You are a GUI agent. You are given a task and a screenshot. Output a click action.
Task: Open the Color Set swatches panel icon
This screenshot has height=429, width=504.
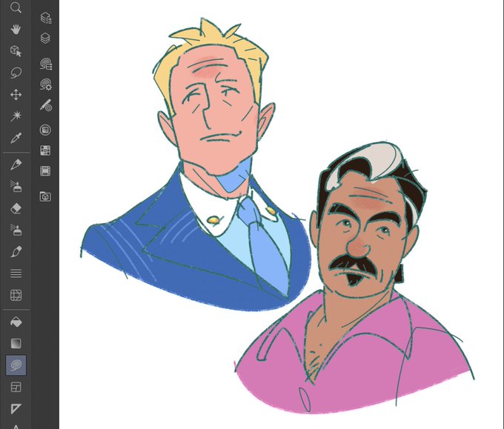point(45,150)
